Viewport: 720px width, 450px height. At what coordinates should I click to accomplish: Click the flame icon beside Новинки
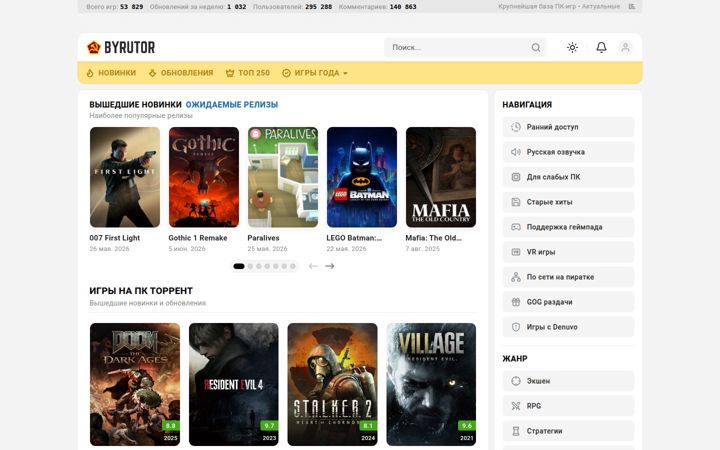click(x=90, y=73)
